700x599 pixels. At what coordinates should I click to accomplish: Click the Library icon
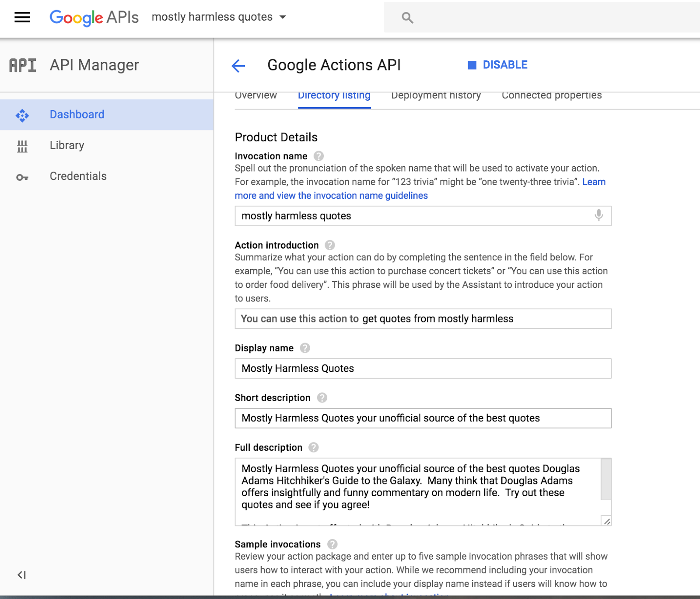point(22,145)
